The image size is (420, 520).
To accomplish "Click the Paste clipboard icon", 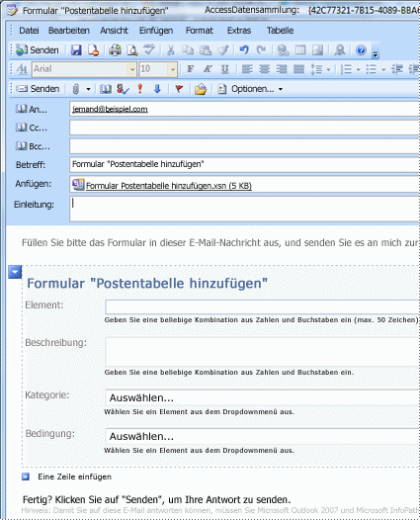I will [x=206, y=50].
